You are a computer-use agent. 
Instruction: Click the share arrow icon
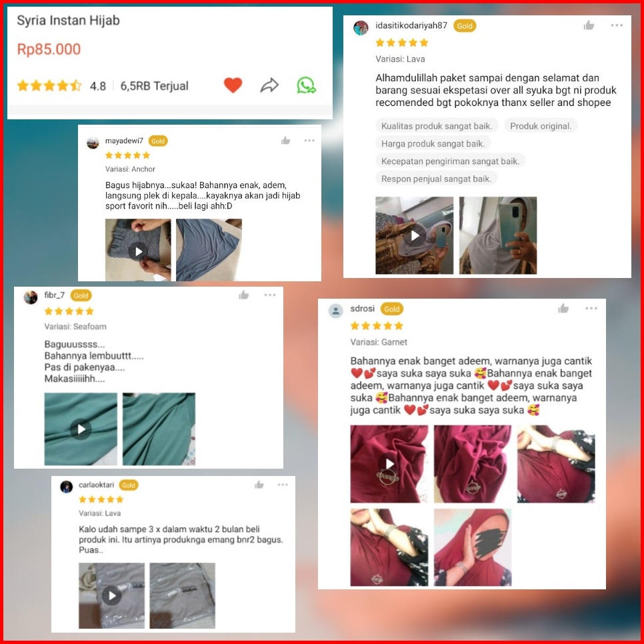pos(269,85)
